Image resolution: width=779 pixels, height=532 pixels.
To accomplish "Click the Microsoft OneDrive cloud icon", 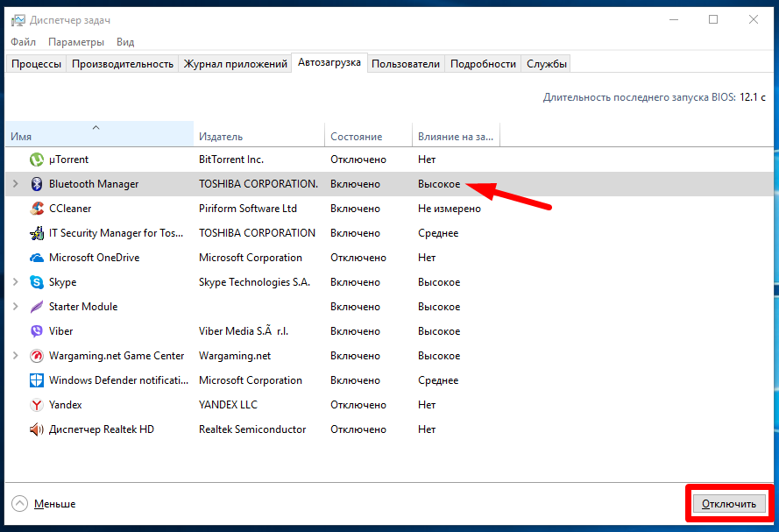I will [37, 258].
